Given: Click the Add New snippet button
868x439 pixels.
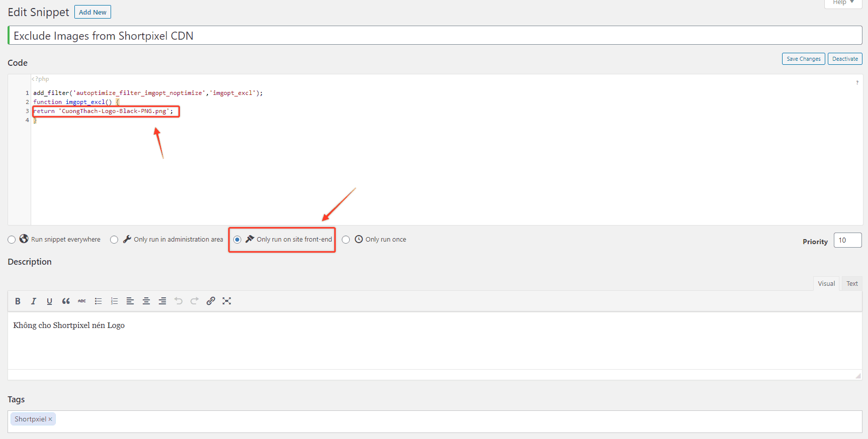Looking at the screenshot, I should pos(92,12).
